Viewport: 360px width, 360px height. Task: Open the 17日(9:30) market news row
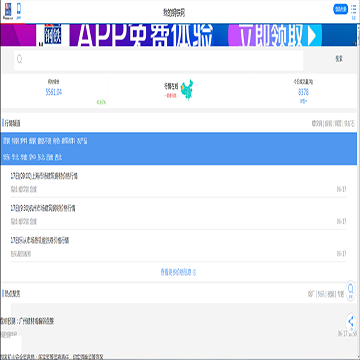click(x=178, y=215)
